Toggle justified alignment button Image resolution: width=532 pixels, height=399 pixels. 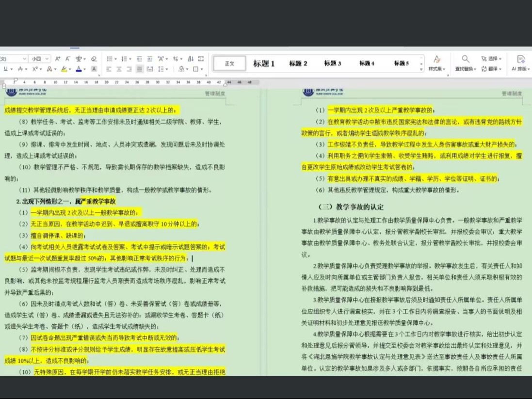point(140,69)
